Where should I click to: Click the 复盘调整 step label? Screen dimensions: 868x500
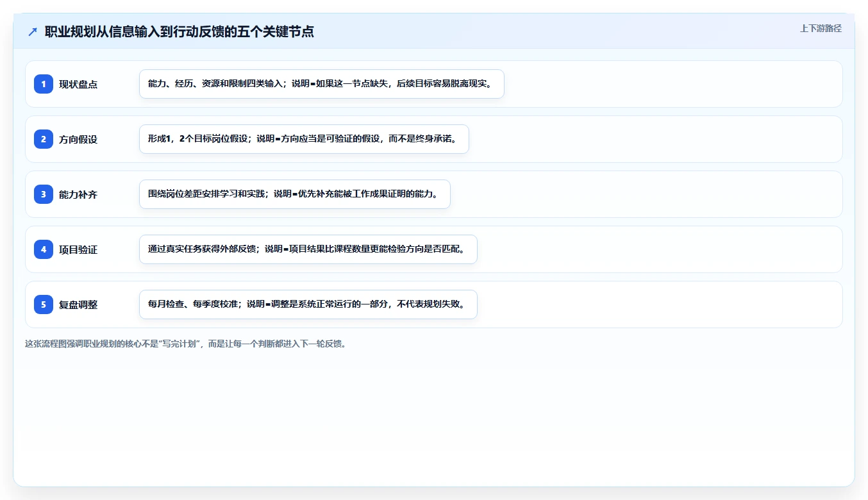coord(78,304)
